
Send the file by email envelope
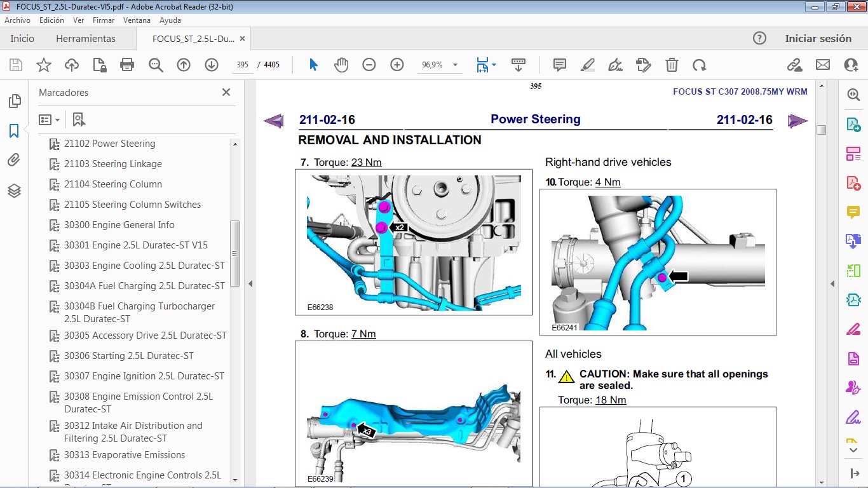[x=823, y=65]
